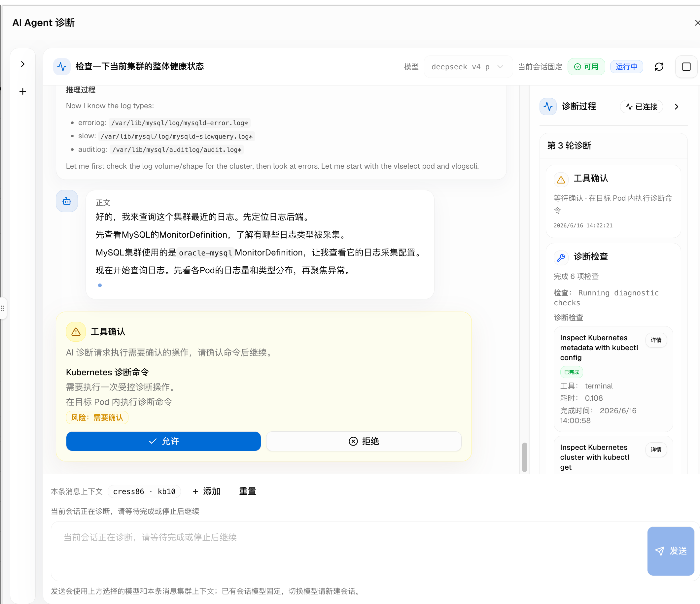Click the 第 3 轮诊断 header
700x604 pixels.
coord(569,146)
